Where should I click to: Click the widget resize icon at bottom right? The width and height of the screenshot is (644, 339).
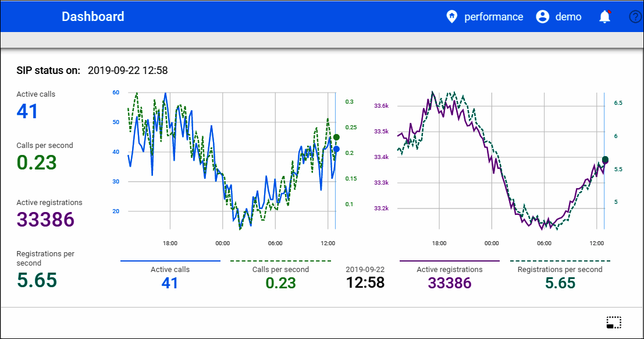coord(614,322)
